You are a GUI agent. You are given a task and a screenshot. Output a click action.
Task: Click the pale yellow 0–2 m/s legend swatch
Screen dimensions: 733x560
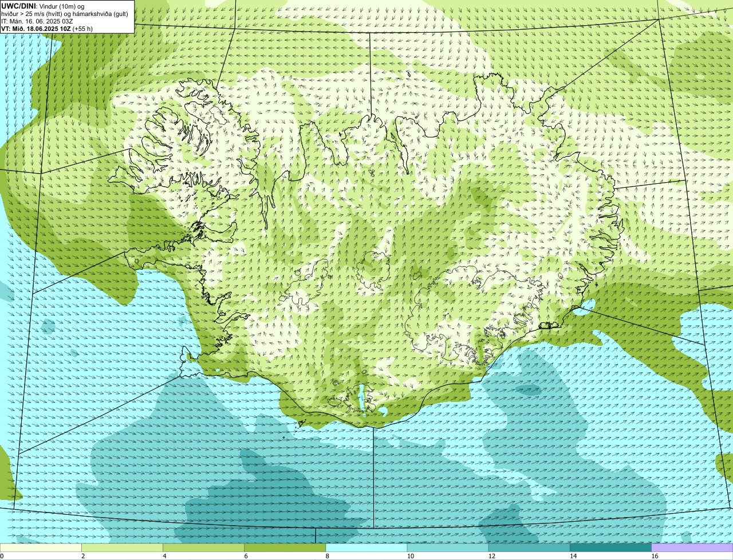click(x=41, y=547)
